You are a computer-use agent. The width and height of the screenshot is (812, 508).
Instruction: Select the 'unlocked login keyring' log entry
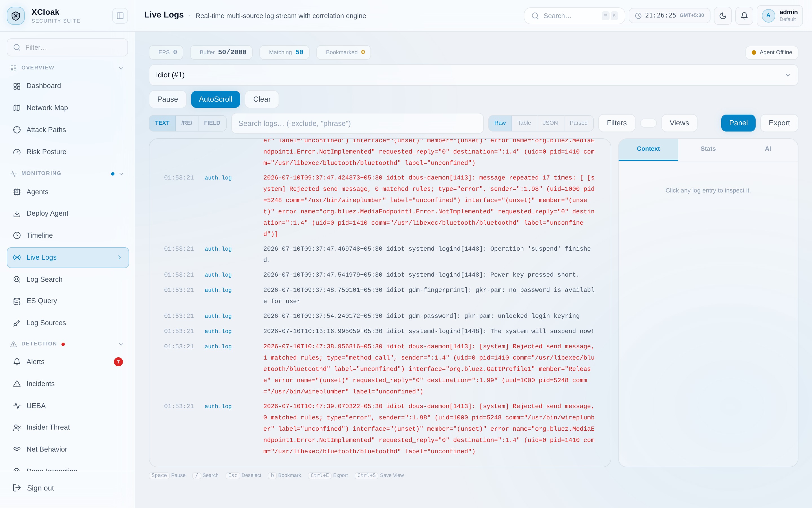(x=379, y=316)
